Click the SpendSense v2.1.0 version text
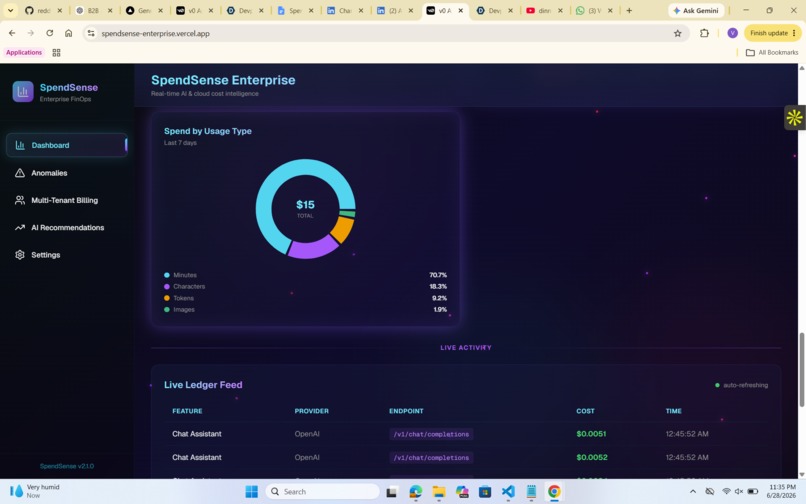This screenshot has width=806, height=504. [x=67, y=466]
